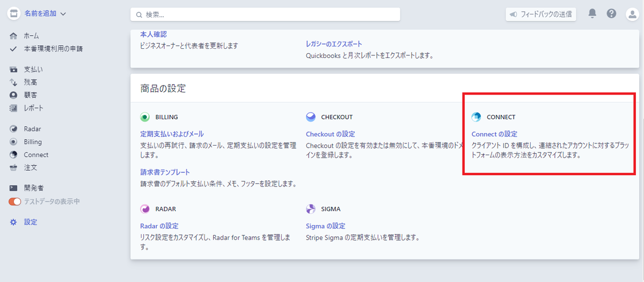Click text ビジネスオーナーと代表者を更新します
644x282 pixels.
pyautogui.click(x=189, y=46)
